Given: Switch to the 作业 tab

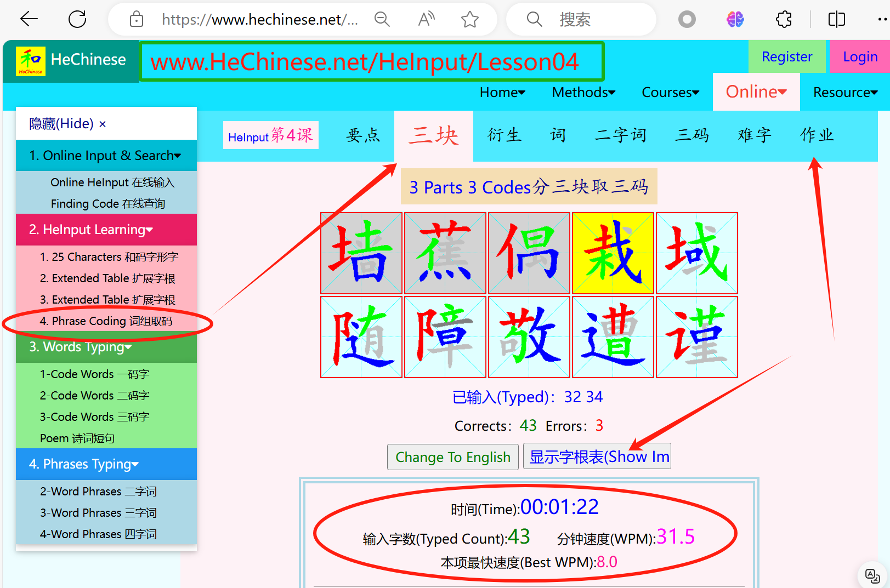Looking at the screenshot, I should click(x=817, y=135).
